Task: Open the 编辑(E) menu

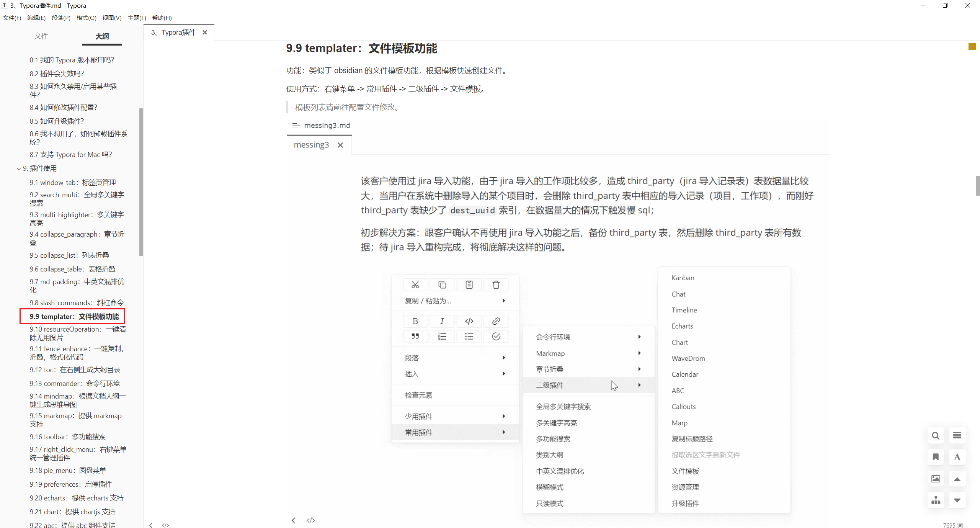Action: click(36, 18)
